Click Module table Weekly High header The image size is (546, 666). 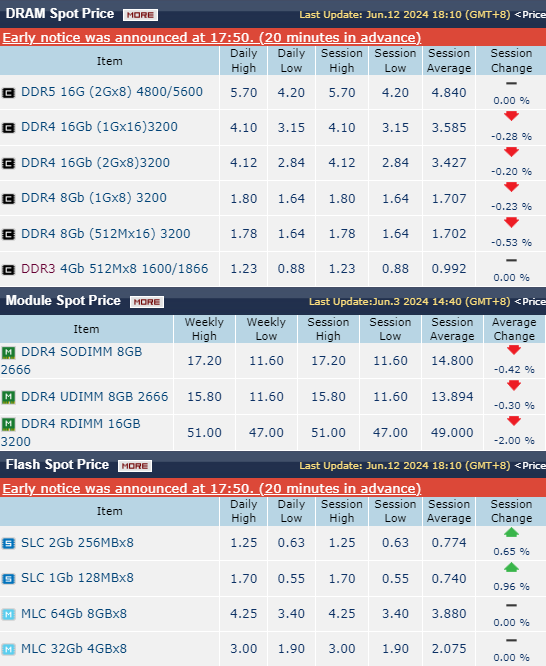(204, 329)
